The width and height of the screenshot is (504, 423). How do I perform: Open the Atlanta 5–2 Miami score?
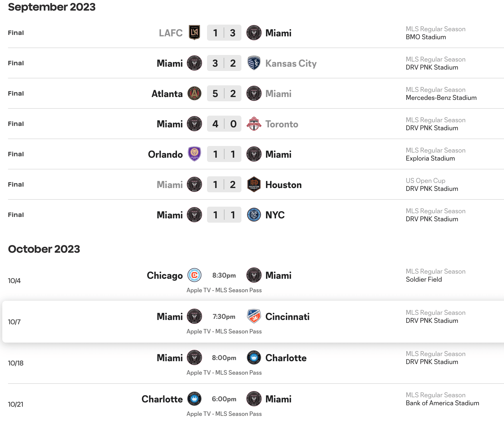[x=224, y=93]
